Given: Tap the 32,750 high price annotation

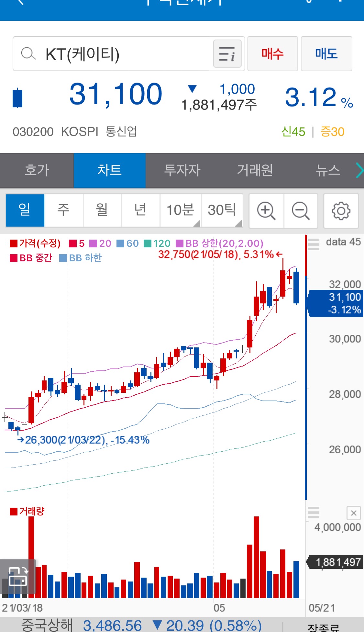Looking at the screenshot, I should pos(220,254).
